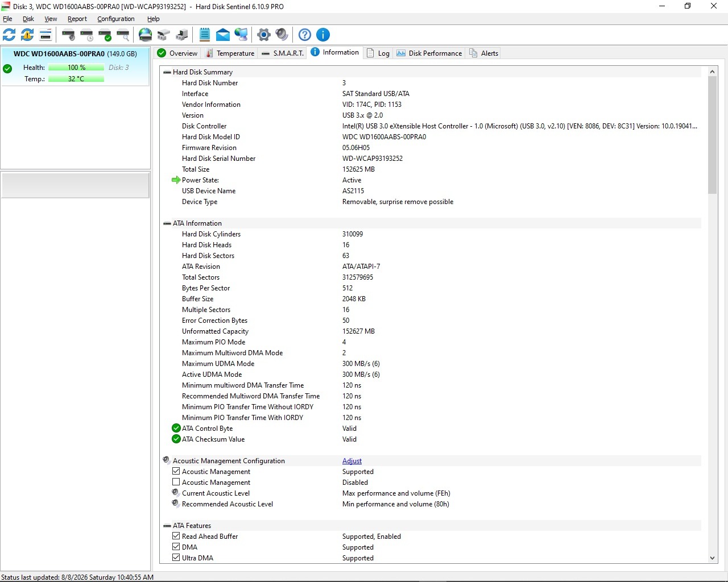This screenshot has height=582, width=728.
Task: Click the Acoustic Management Configuration speaker icon
Action: (167, 460)
